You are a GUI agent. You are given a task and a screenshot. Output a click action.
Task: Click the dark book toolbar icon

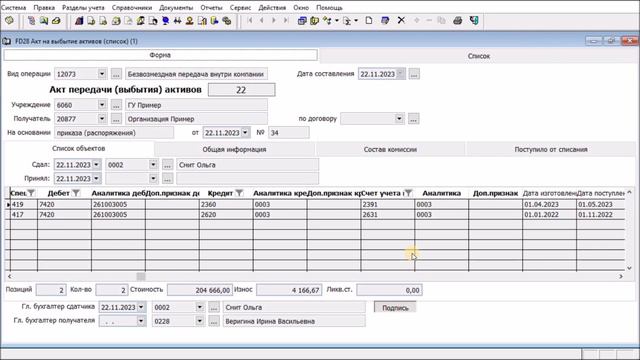[x=79, y=20]
